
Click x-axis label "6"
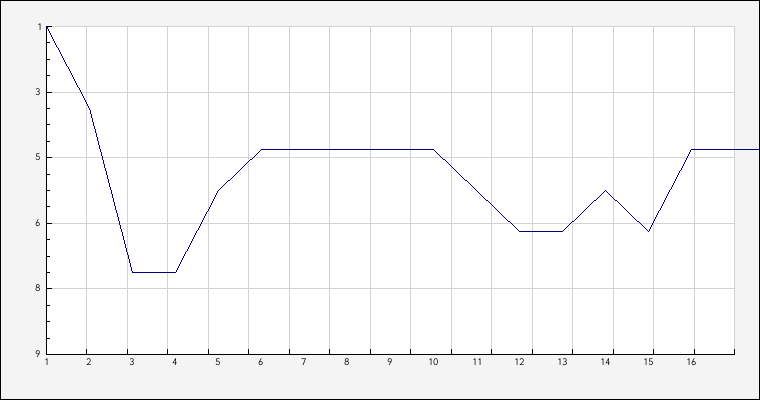[261, 362]
